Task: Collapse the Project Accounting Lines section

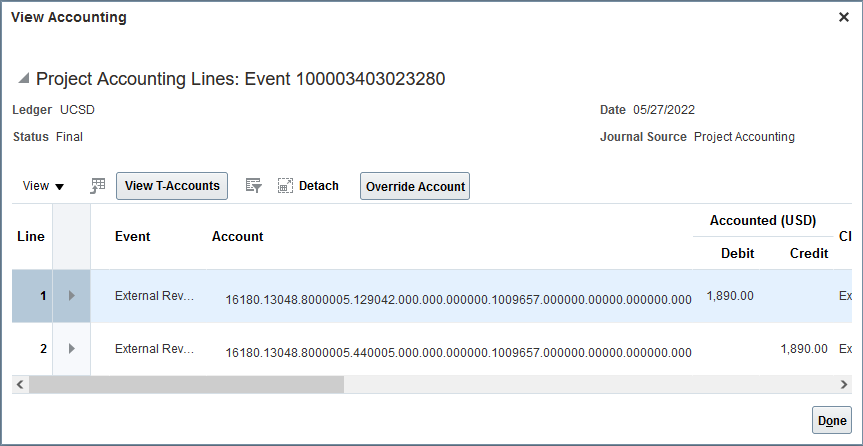Action: tap(23, 79)
